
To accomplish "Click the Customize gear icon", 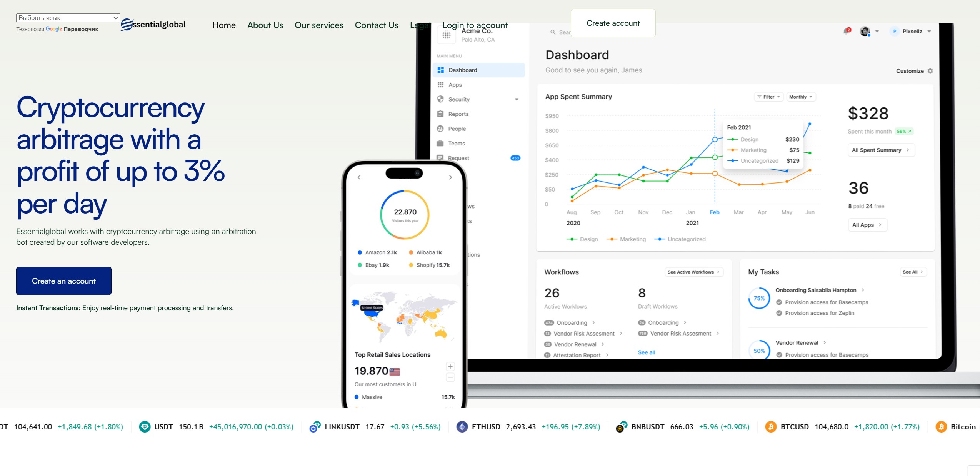I will pyautogui.click(x=930, y=71).
